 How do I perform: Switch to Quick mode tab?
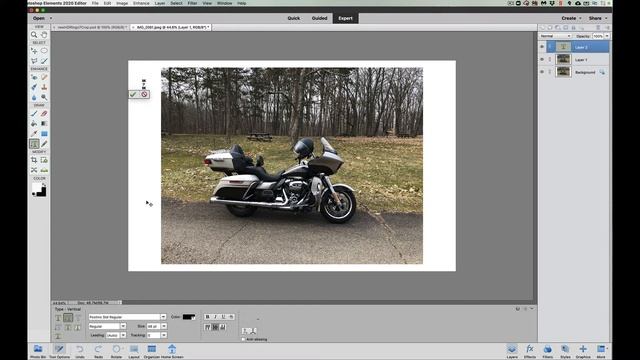pos(293,18)
